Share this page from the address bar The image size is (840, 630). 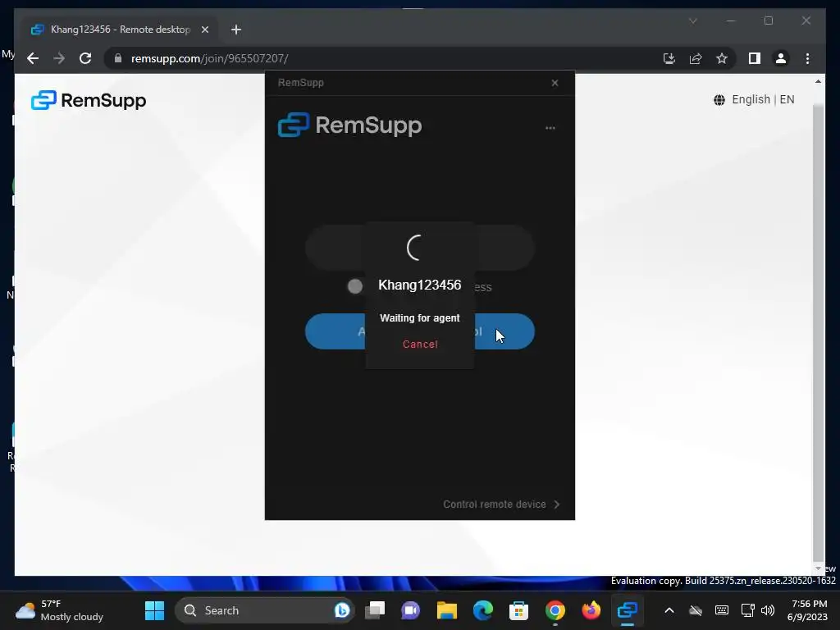[696, 58]
